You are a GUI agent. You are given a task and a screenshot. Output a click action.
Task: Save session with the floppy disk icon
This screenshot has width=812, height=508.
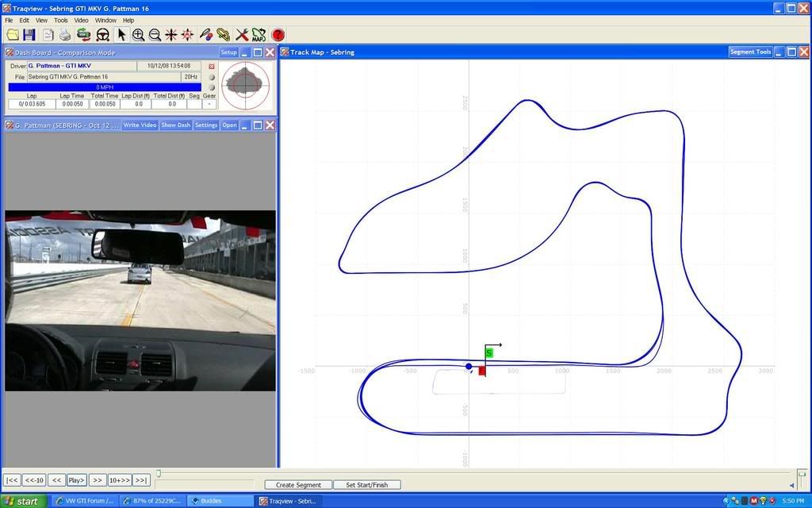(x=29, y=35)
